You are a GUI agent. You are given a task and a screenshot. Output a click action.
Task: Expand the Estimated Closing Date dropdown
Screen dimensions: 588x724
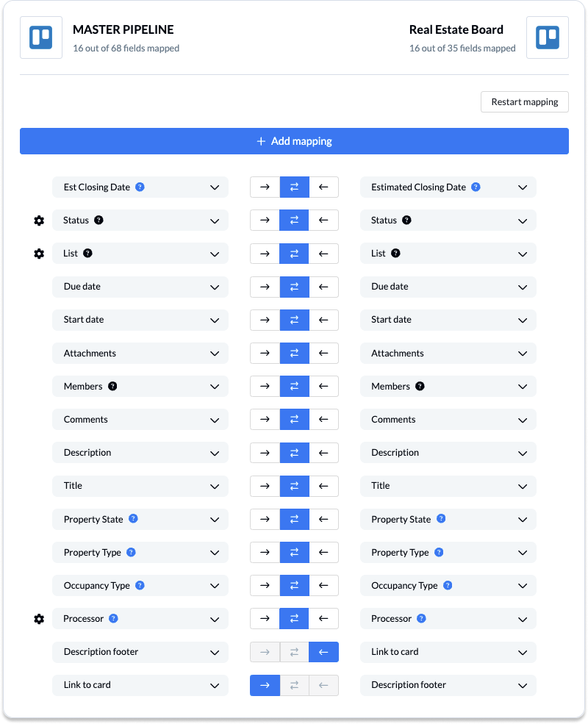448,187
